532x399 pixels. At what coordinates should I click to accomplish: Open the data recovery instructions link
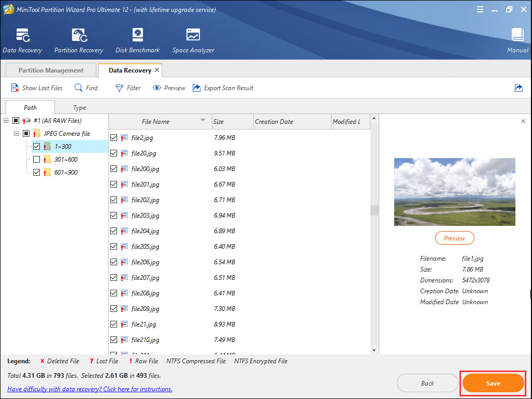click(x=90, y=389)
